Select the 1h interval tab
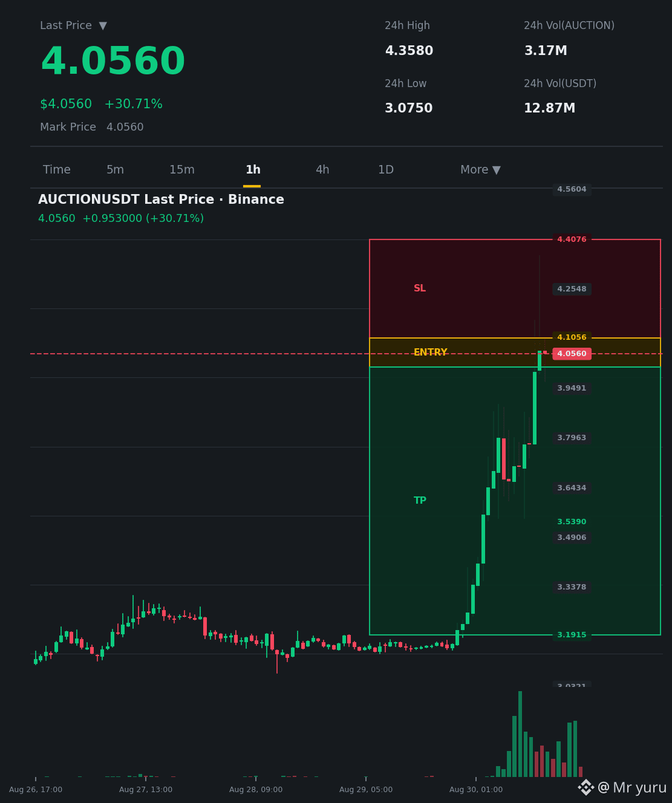672x803 pixels. point(253,170)
